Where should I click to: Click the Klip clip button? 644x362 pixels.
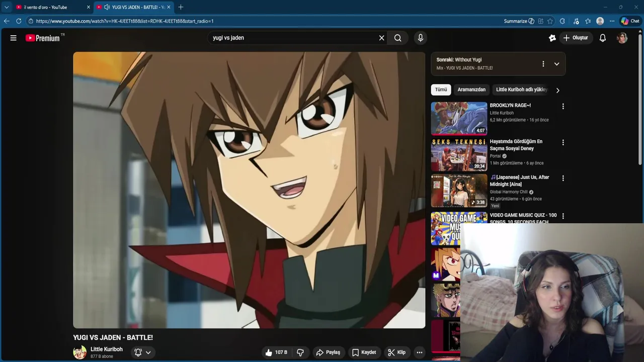click(396, 352)
